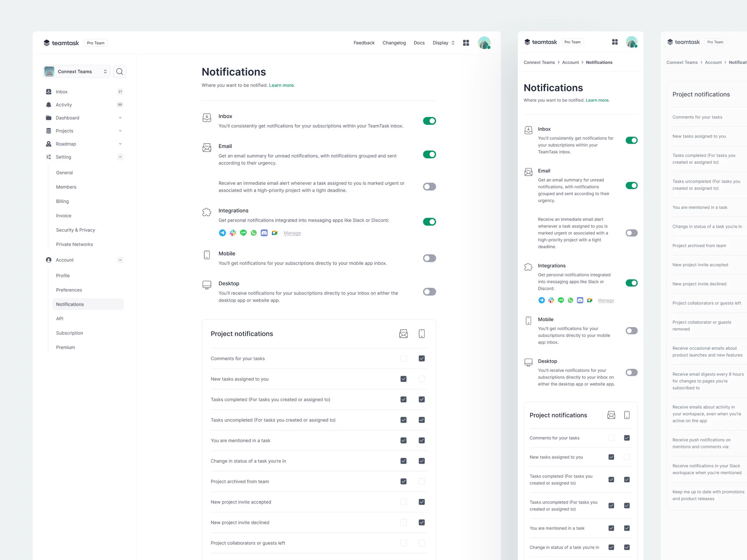Click email column icon in desktop Project notifications
Screen dimensions: 747x560
point(403,334)
